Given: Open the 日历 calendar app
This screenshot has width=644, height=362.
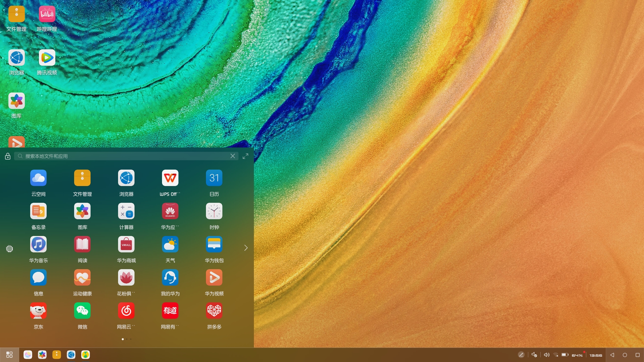Looking at the screenshot, I should 214,178.
